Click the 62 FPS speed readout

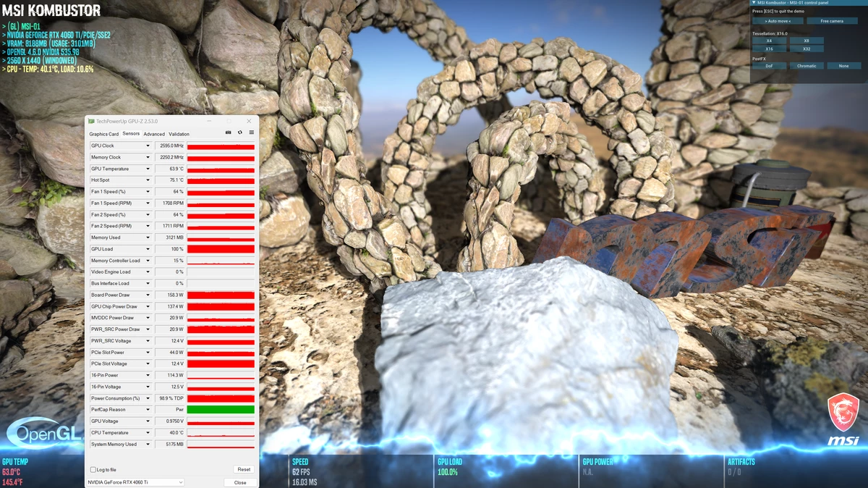coord(300,472)
